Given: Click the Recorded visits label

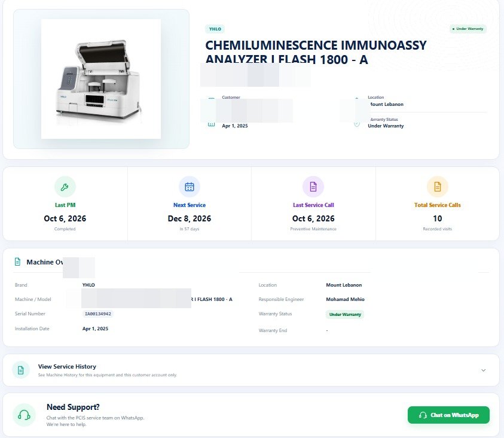Looking at the screenshot, I should click(438, 229).
